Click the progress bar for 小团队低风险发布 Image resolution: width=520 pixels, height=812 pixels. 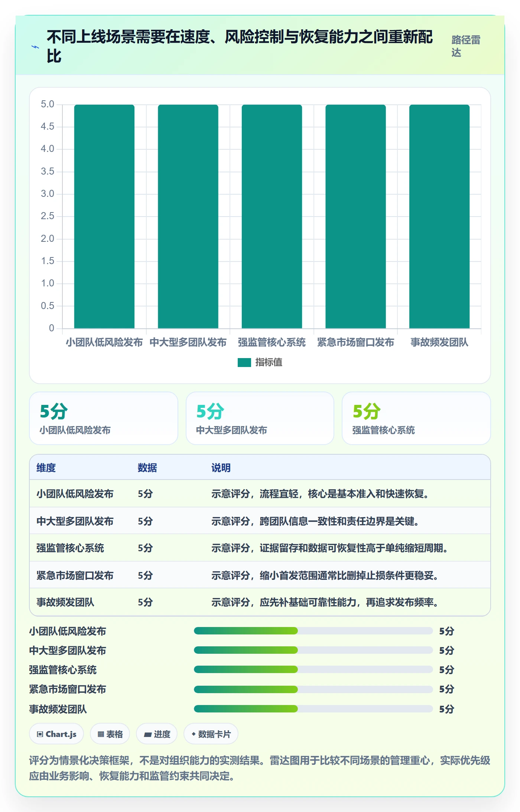(313, 631)
